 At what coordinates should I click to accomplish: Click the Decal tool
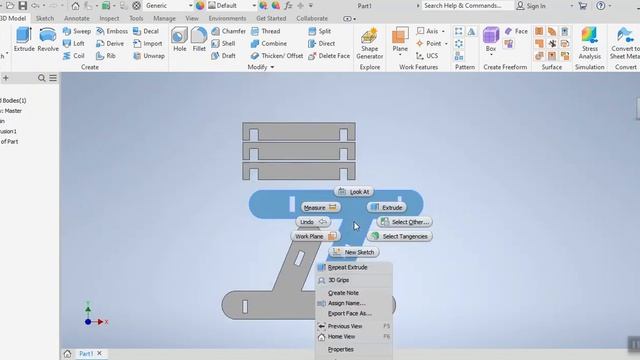146,31
